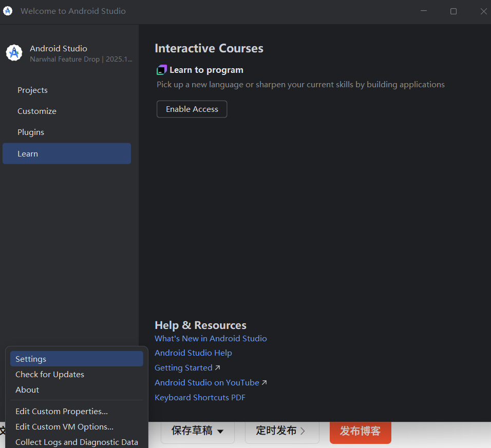The height and width of the screenshot is (448, 491).
Task: Click Collect Logs and Diagnostic Data
Action: coord(76,442)
